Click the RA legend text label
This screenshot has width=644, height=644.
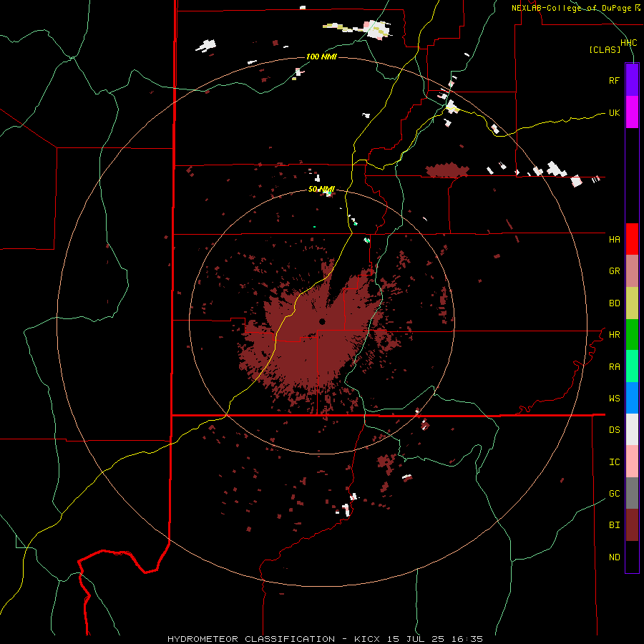click(x=614, y=366)
